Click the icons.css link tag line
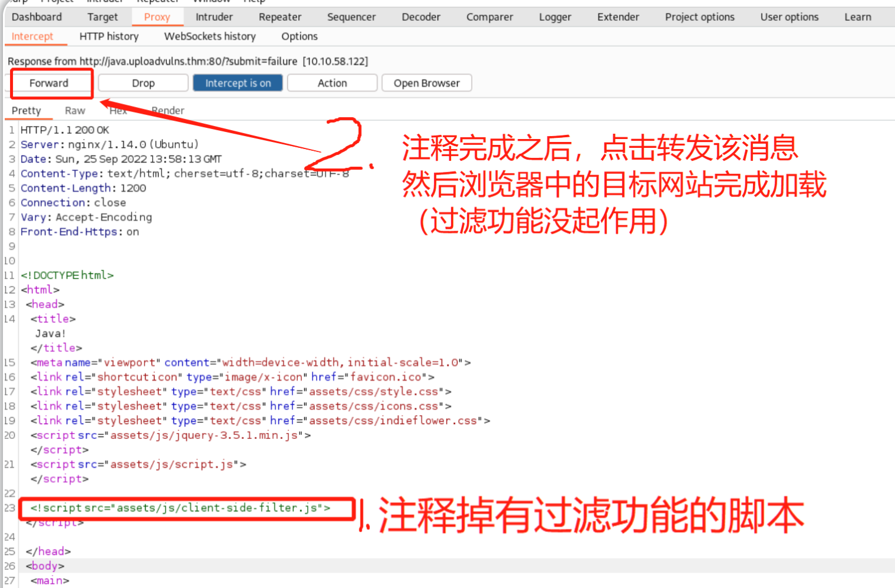Screen dimensions: 895x588 click(241, 406)
